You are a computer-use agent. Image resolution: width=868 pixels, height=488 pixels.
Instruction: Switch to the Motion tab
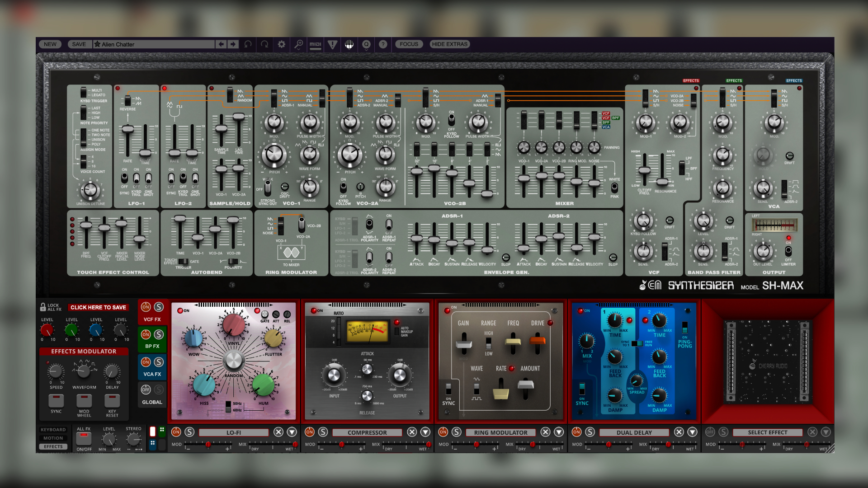point(53,438)
